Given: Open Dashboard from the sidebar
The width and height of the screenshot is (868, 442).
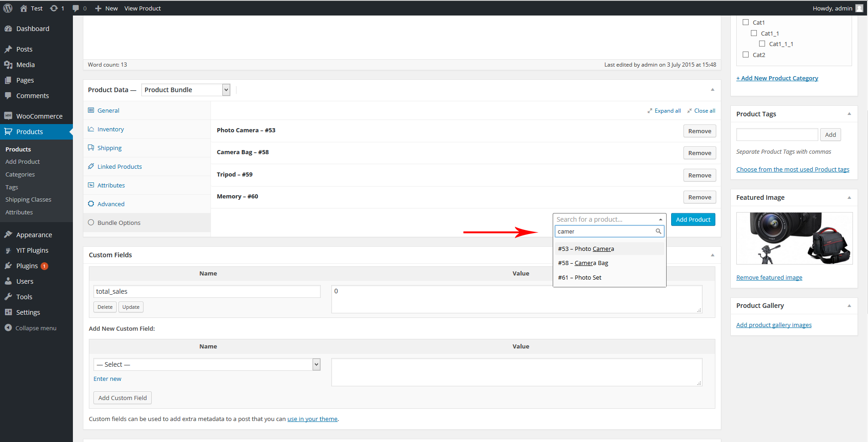Looking at the screenshot, I should [32, 29].
